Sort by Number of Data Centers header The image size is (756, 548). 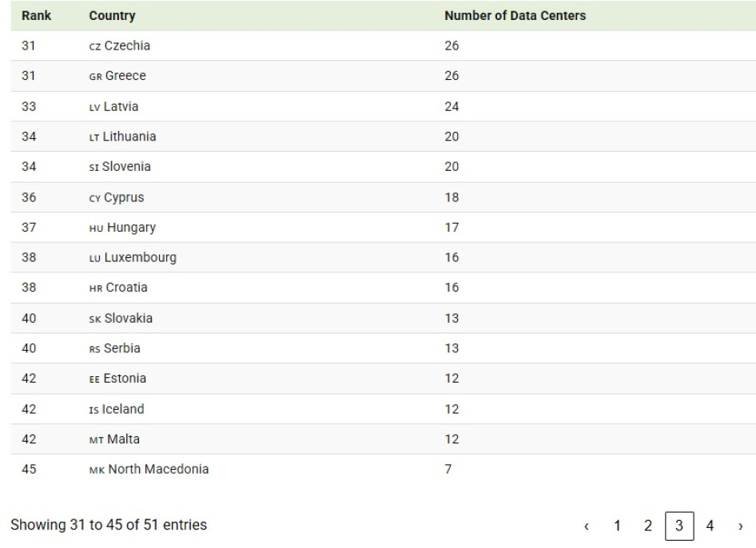click(x=515, y=16)
